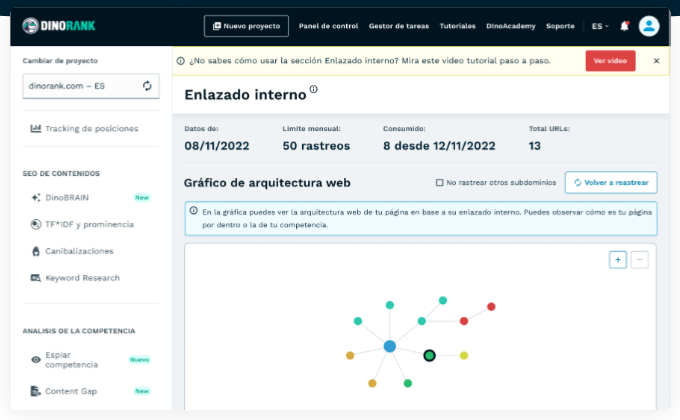This screenshot has width=680, height=420.
Task: Click the Gráfico de arquitectura web heading
Action: [x=267, y=183]
